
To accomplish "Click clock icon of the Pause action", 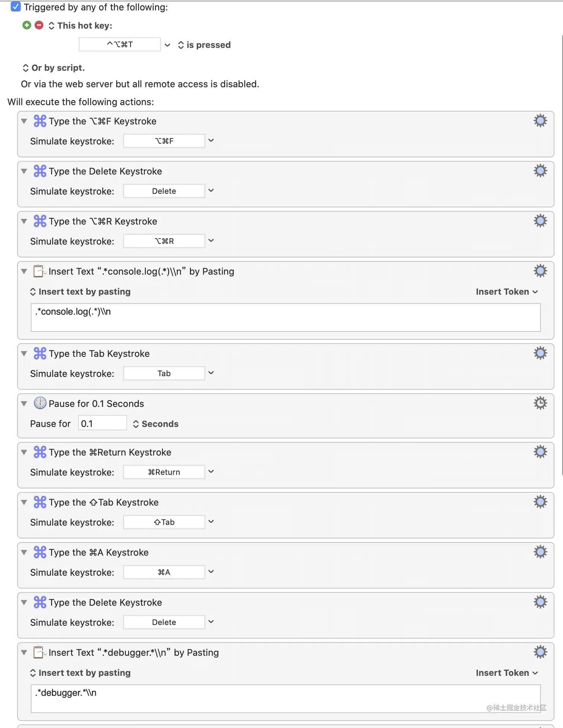I will pyautogui.click(x=40, y=403).
